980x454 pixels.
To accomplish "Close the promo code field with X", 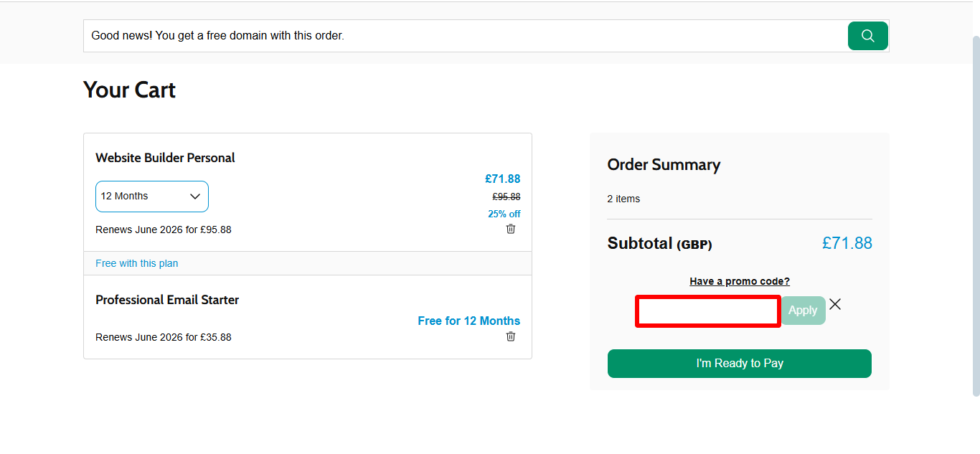I will coord(835,304).
